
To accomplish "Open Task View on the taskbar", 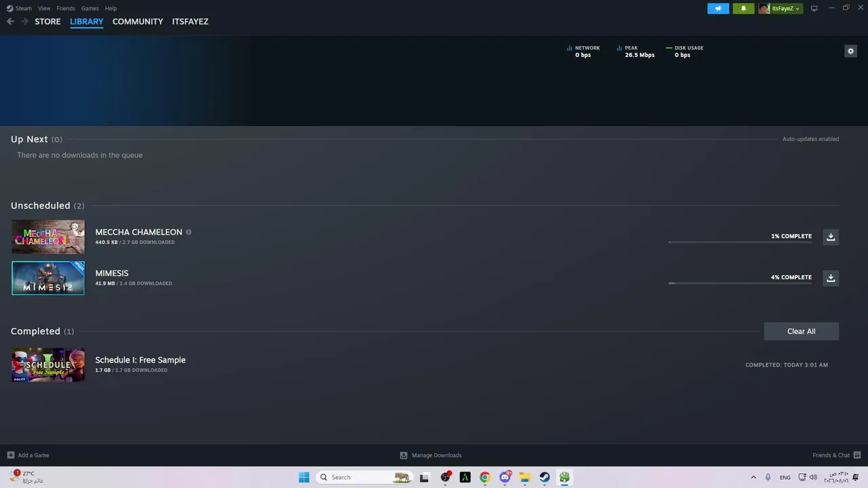I will pos(425,477).
